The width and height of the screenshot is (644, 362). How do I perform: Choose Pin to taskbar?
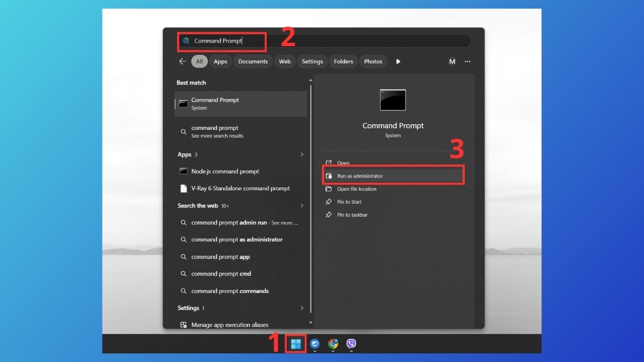[x=393, y=215]
